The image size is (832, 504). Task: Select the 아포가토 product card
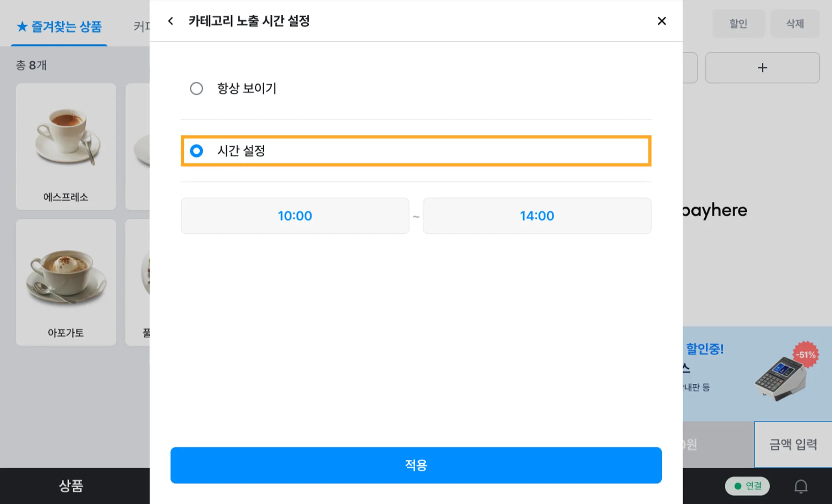66,282
